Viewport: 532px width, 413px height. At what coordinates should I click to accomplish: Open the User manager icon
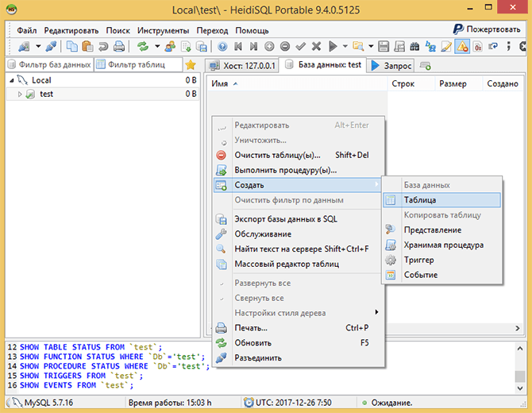click(170, 46)
